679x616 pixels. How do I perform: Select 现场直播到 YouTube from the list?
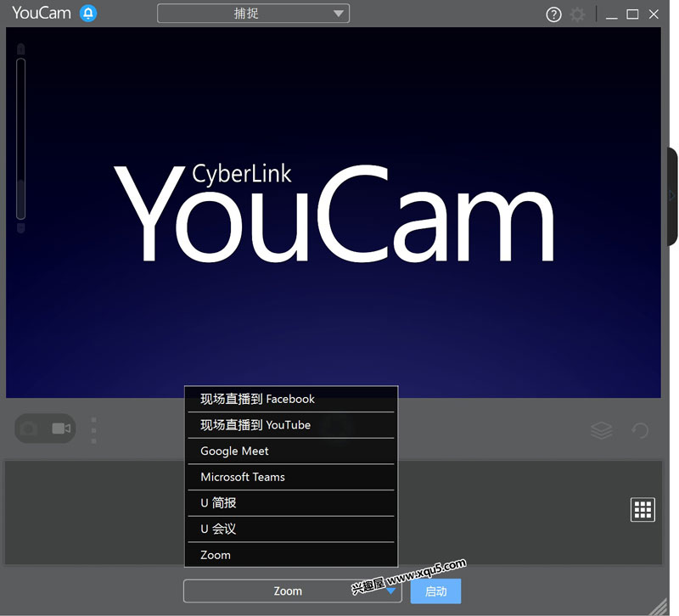click(x=291, y=425)
